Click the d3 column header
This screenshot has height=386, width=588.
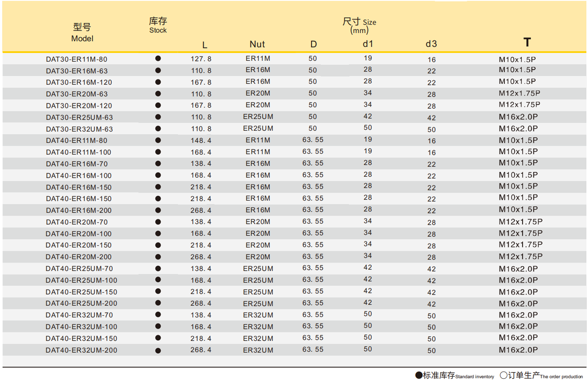(431, 44)
